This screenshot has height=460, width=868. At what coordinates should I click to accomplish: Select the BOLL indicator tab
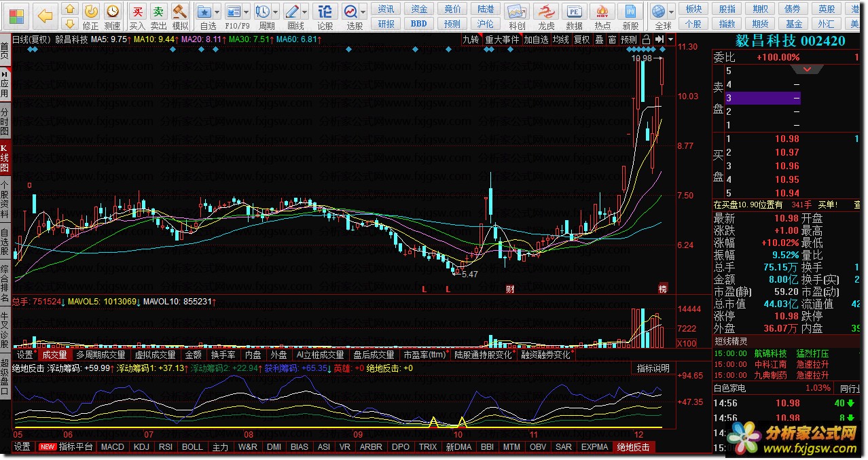[x=192, y=447]
